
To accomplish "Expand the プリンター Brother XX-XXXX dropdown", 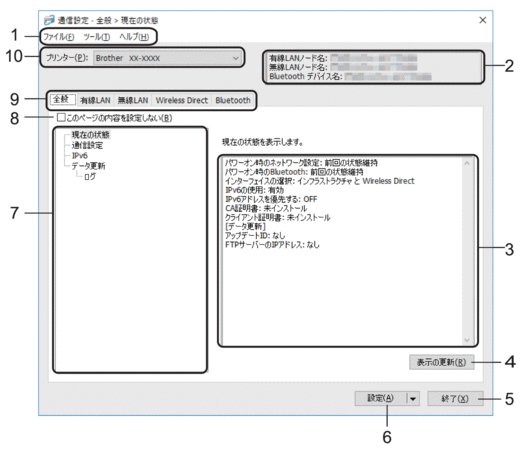I will (x=167, y=58).
